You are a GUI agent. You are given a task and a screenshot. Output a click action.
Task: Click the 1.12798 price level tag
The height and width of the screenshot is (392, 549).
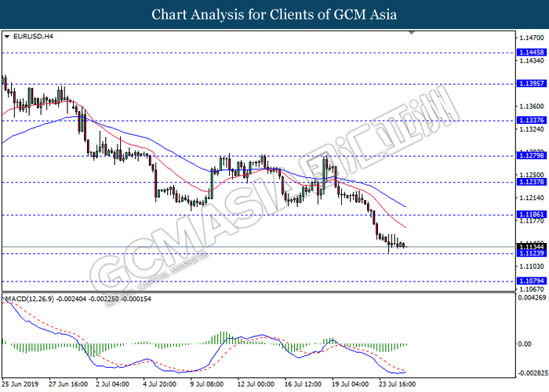(532, 155)
